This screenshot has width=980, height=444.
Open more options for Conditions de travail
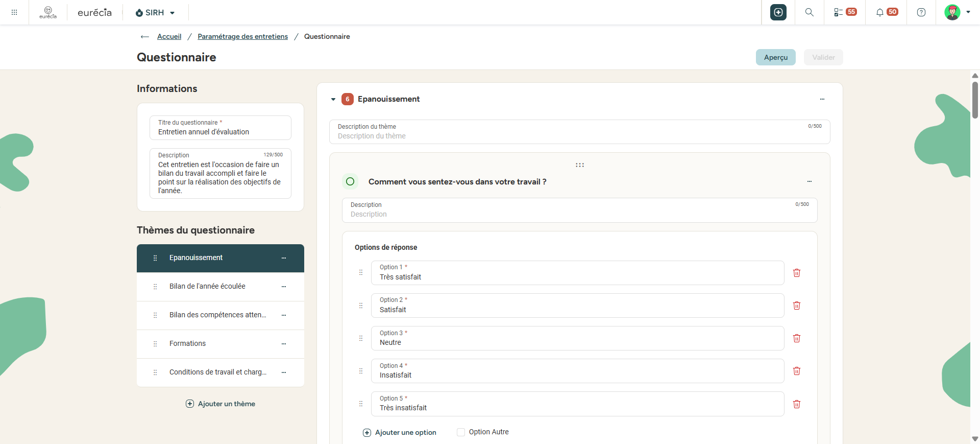(x=284, y=372)
